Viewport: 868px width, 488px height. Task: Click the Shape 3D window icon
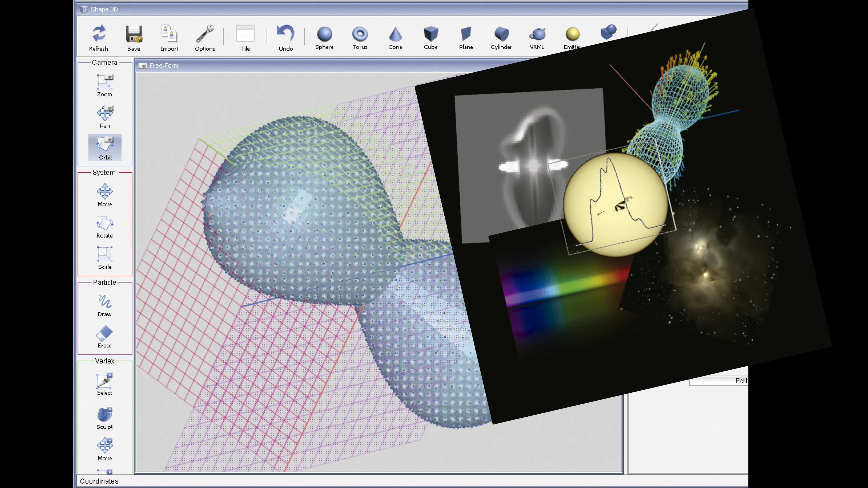pyautogui.click(x=84, y=9)
